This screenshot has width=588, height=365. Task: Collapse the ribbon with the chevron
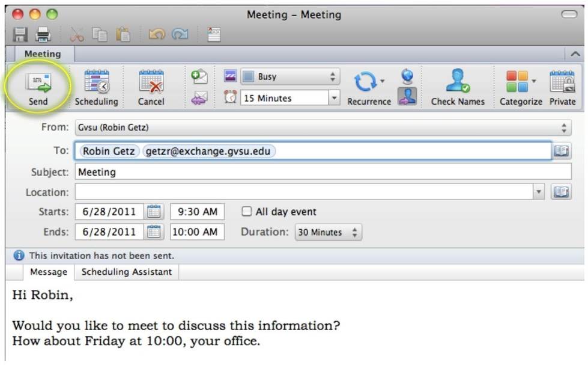coord(575,54)
